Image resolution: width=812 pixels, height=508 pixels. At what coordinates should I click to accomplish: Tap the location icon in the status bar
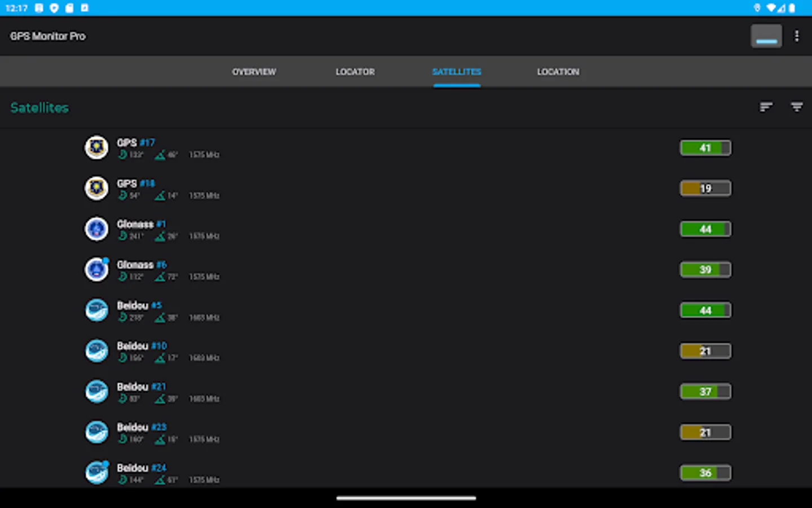click(x=757, y=8)
